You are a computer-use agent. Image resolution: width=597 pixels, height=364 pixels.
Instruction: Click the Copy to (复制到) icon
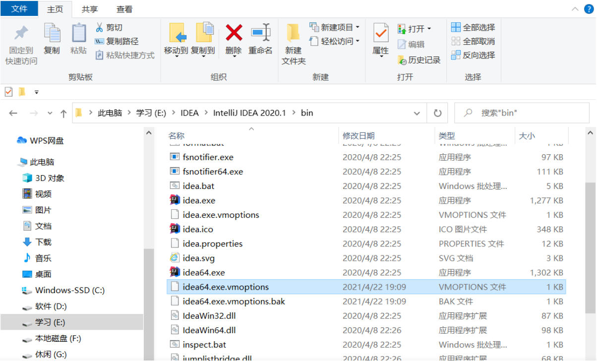204,33
